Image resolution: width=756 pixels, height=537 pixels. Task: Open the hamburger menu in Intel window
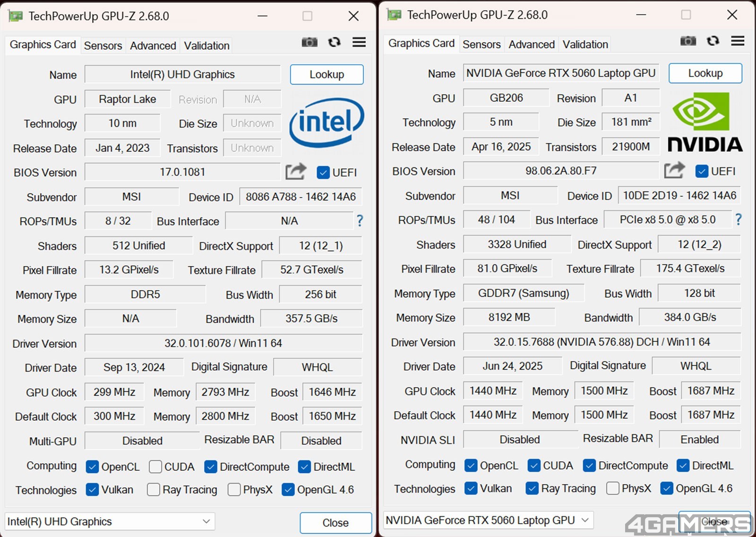pyautogui.click(x=359, y=43)
